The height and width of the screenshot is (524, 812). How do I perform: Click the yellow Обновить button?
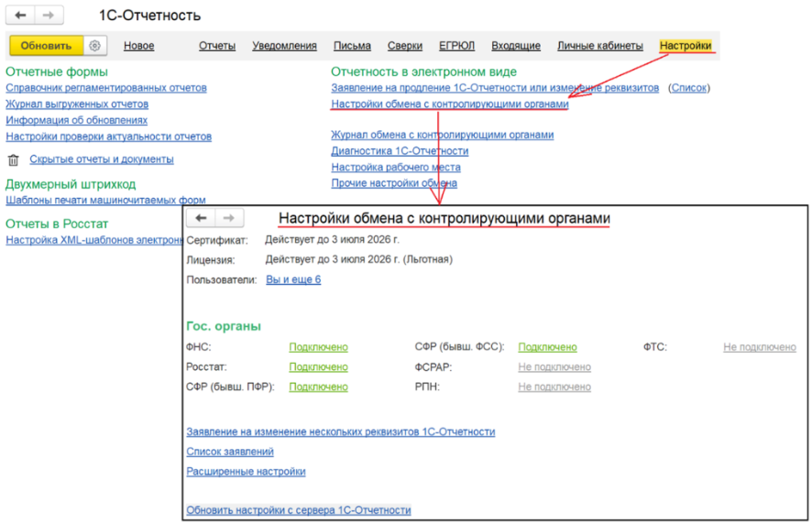(46, 46)
